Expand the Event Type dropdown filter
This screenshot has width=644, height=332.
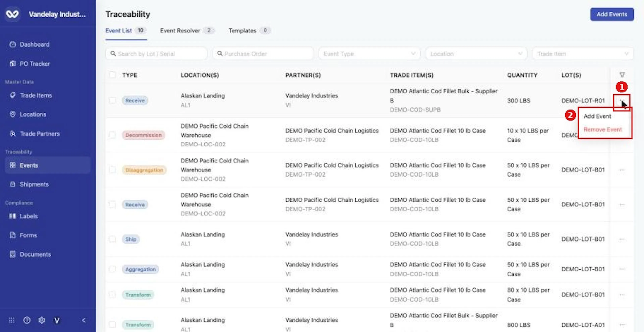(369, 54)
